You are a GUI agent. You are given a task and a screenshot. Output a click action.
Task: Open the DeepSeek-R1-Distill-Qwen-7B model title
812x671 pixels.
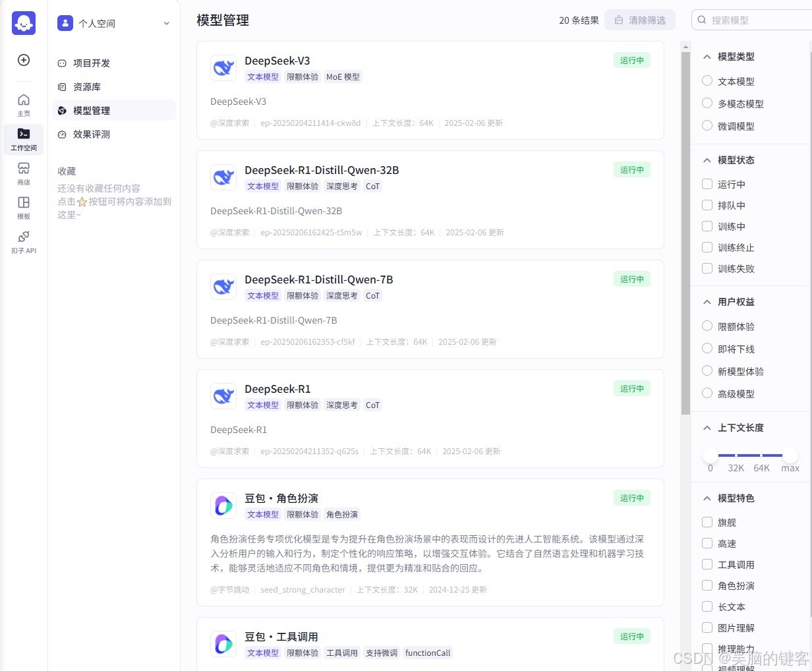pyautogui.click(x=319, y=279)
